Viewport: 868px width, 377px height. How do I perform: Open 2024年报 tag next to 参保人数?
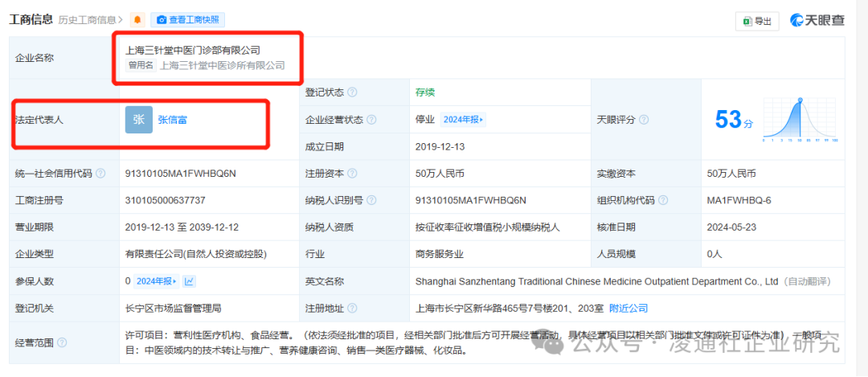click(x=156, y=281)
